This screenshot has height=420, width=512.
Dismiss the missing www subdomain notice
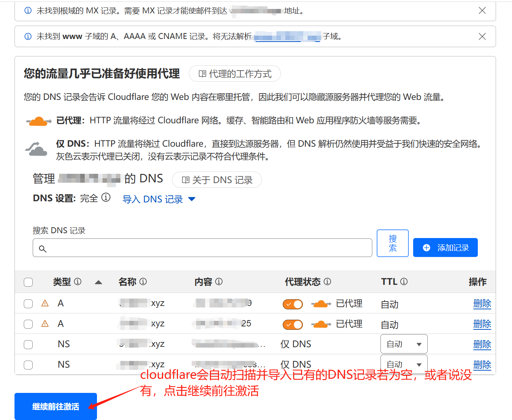(482, 36)
